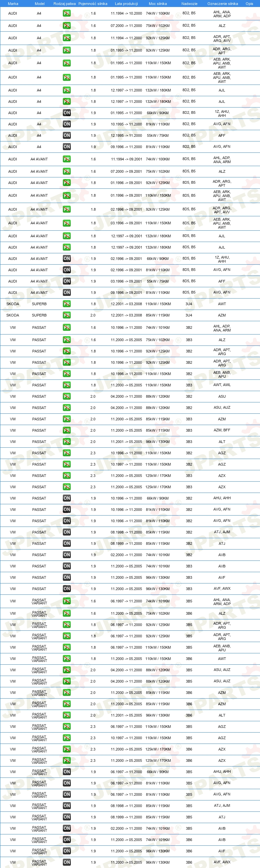Screen dimensions: 260x868
Task: Click diesel ON icon in AUDI A4 AFF row
Action: tap(67, 135)
